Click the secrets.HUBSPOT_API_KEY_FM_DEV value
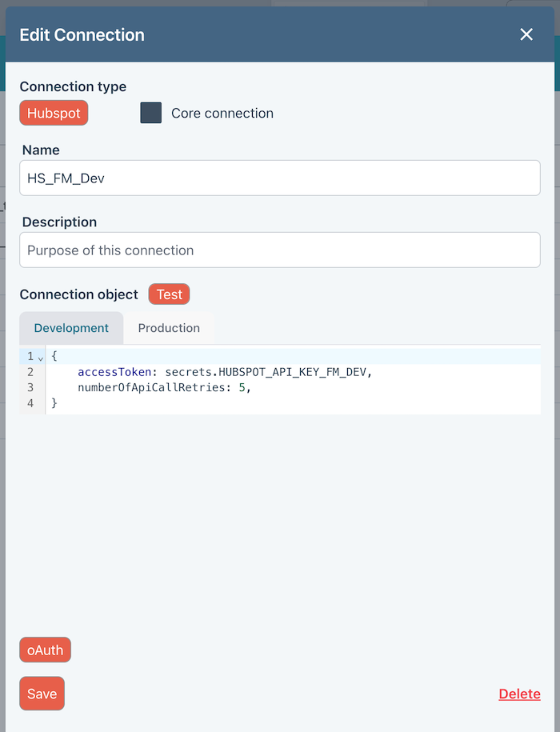The image size is (560, 732). click(268, 372)
